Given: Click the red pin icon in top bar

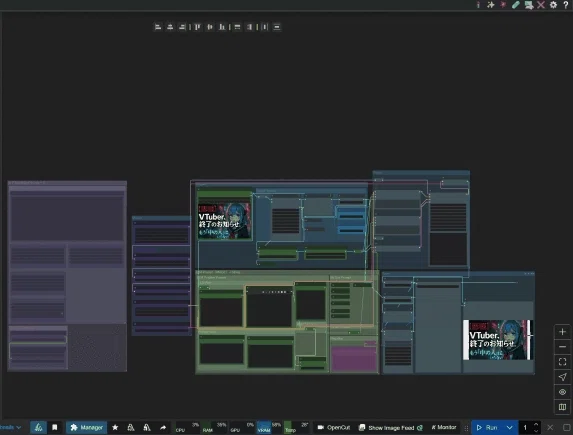Looking at the screenshot, I should click(503, 4).
